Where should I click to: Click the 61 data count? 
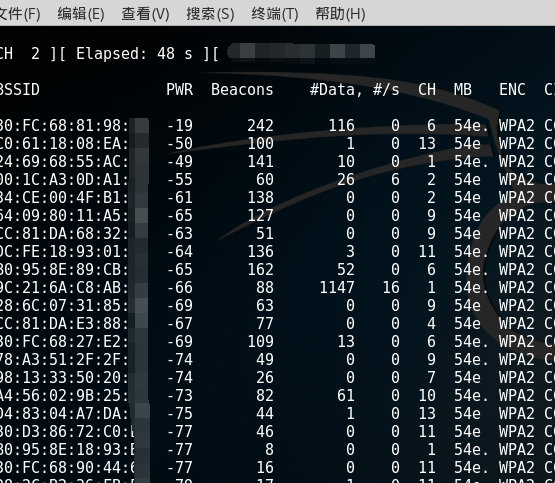click(x=346, y=396)
